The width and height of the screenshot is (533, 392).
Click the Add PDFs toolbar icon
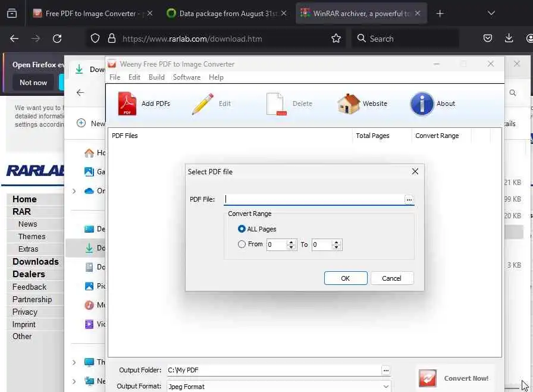point(127,104)
